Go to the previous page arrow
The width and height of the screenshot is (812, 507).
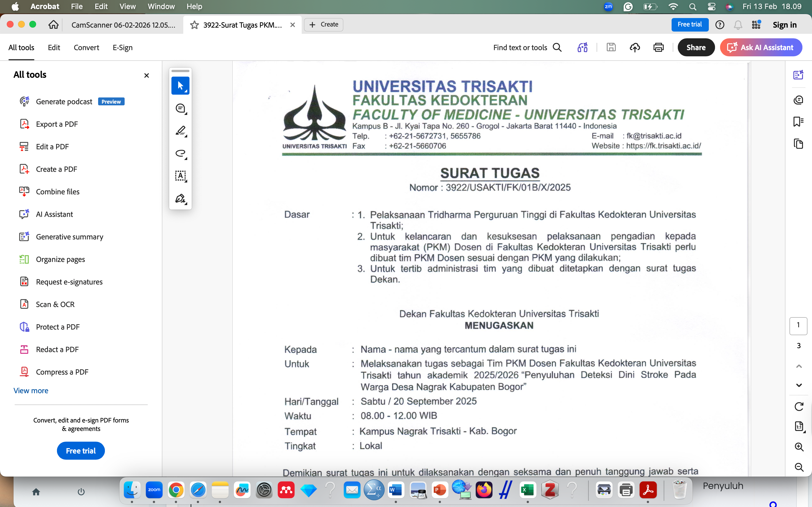tap(798, 366)
